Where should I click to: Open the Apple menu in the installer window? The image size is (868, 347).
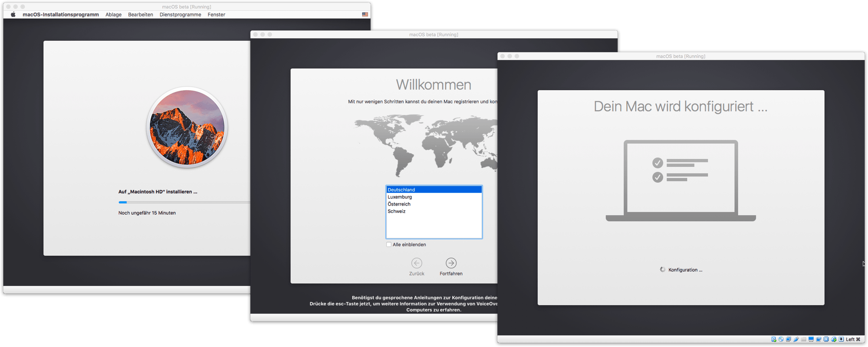pos(13,14)
